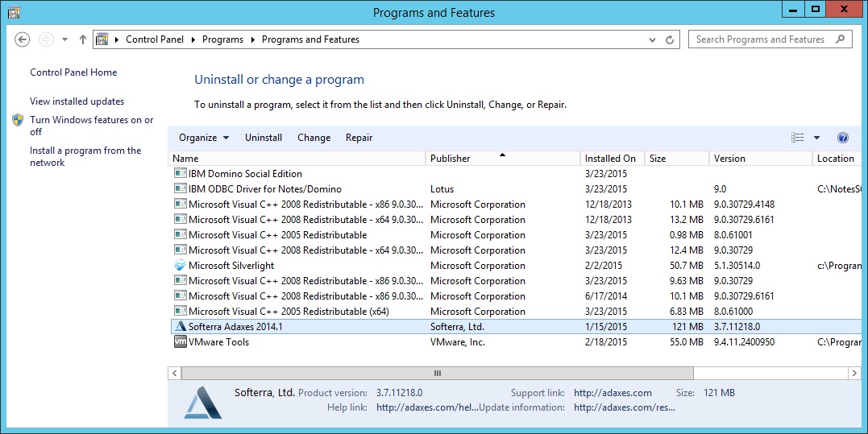Click the Control Panel icon in address bar
Image resolution: width=868 pixels, height=434 pixels.
102,39
